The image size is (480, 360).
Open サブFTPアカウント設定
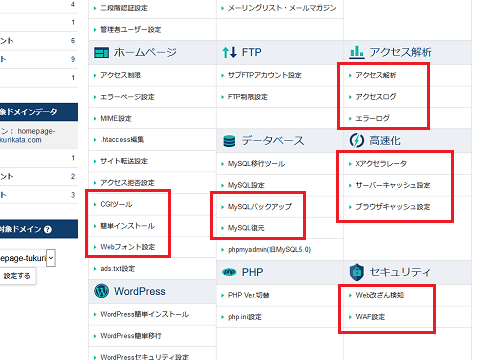tap(265, 75)
